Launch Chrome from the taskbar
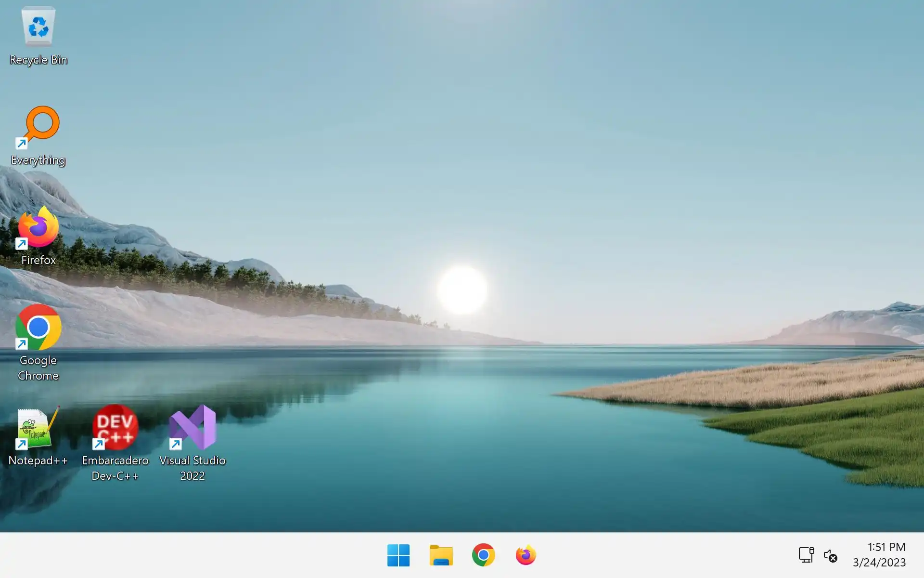The width and height of the screenshot is (924, 578). tap(483, 555)
